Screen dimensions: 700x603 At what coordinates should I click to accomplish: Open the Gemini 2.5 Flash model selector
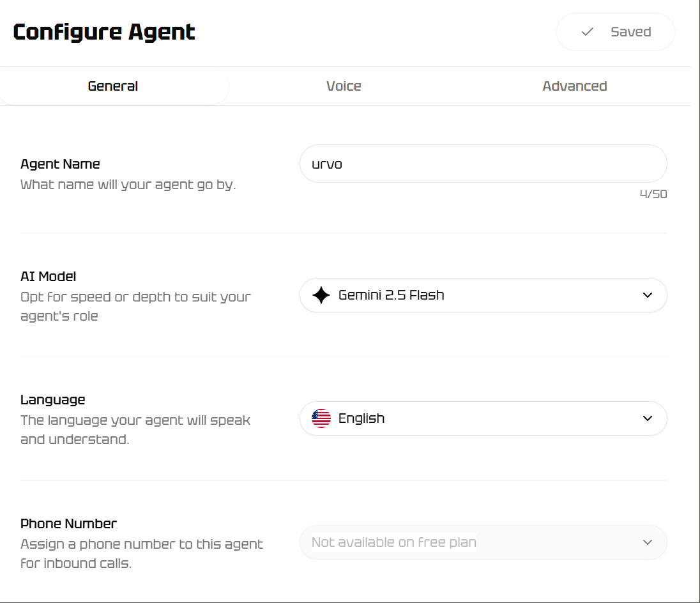coord(483,295)
